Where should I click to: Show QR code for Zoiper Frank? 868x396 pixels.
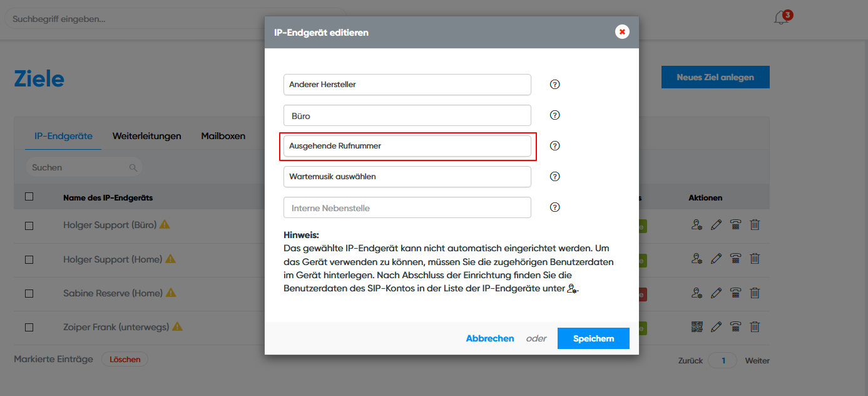click(697, 326)
